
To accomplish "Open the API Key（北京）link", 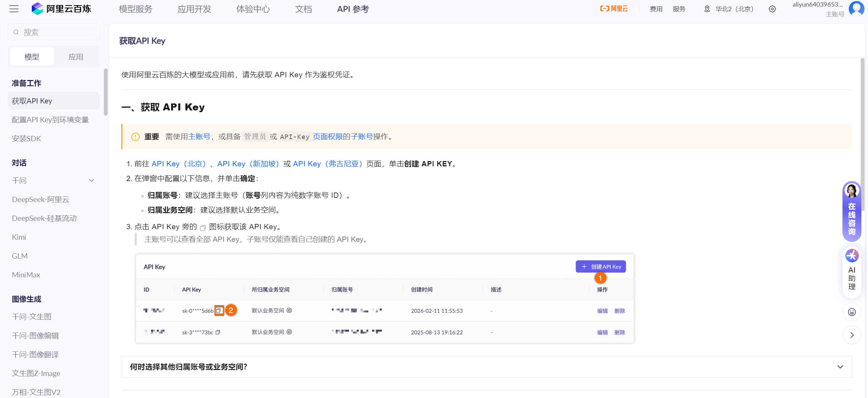I will [179, 164].
